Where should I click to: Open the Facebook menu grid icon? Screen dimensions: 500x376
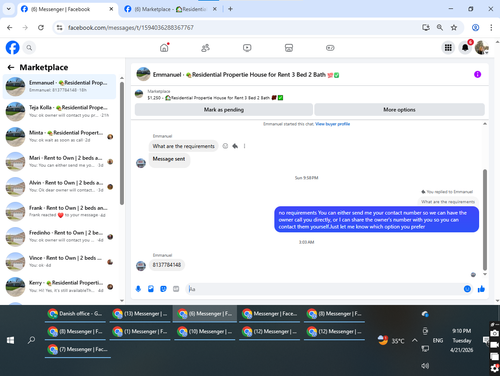(448, 48)
